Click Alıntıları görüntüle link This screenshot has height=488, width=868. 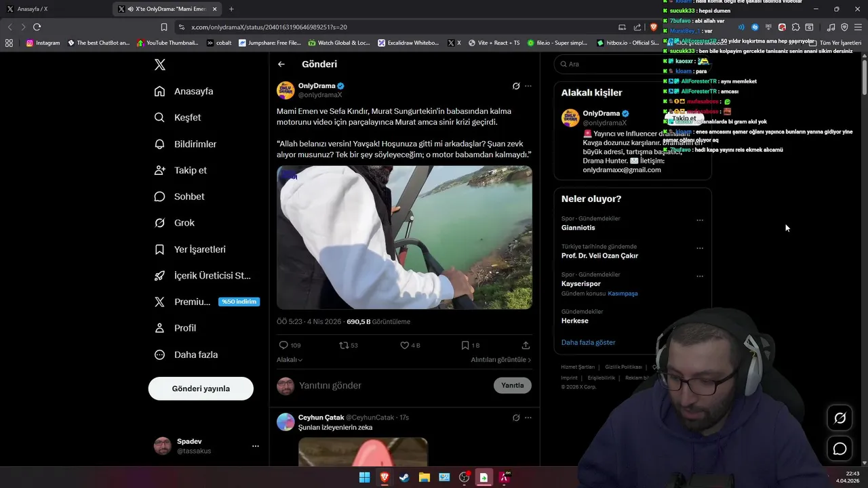pos(501,360)
